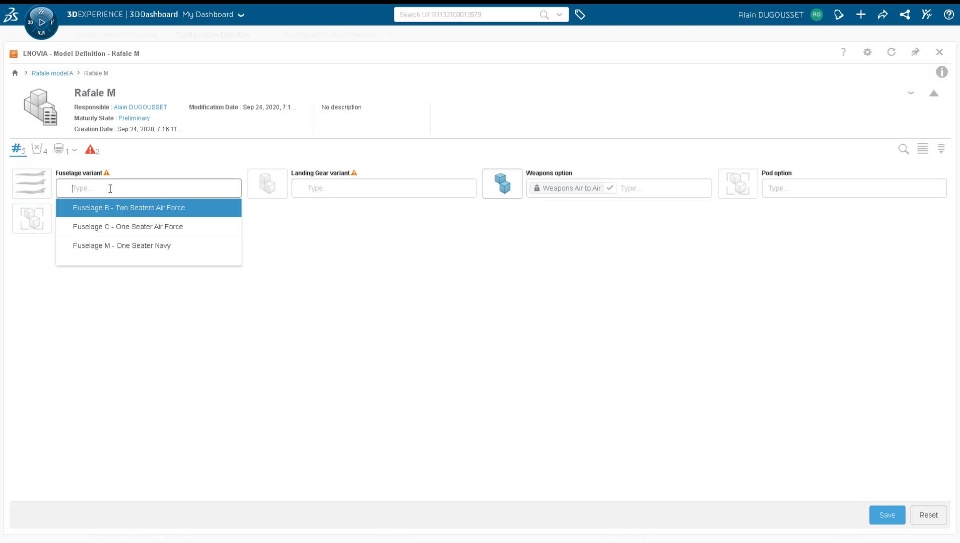Click the Dassault Systèmes 3DS logo

[11, 15]
